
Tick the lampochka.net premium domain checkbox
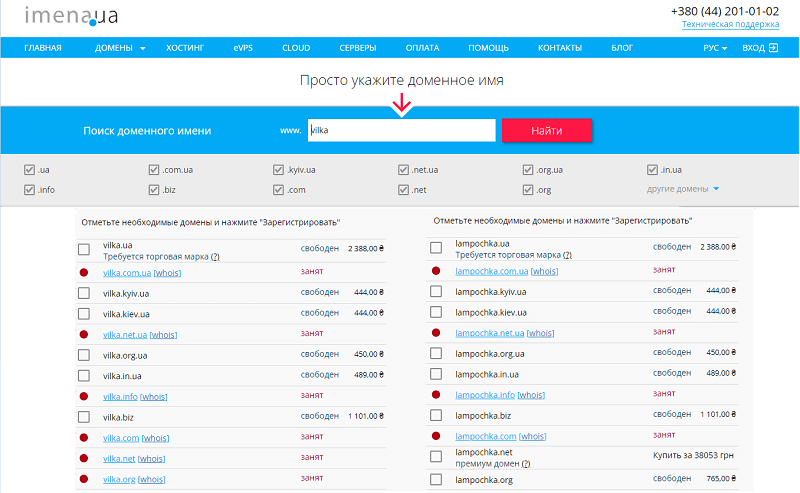(x=436, y=456)
